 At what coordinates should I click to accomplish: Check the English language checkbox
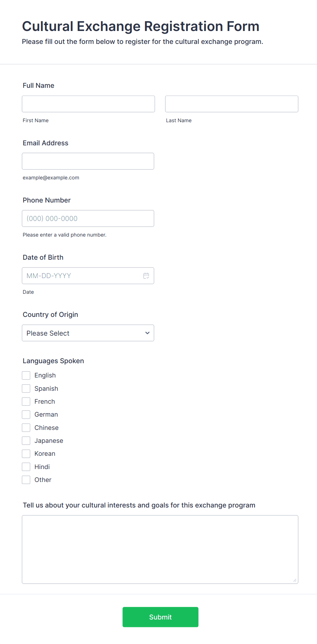click(x=26, y=375)
